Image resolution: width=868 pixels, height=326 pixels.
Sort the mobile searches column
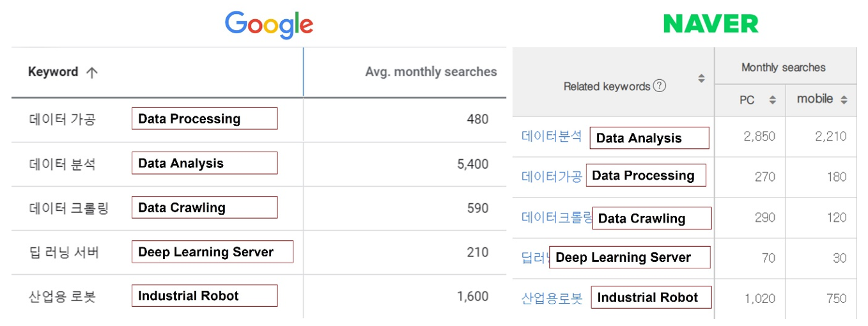coord(844,100)
